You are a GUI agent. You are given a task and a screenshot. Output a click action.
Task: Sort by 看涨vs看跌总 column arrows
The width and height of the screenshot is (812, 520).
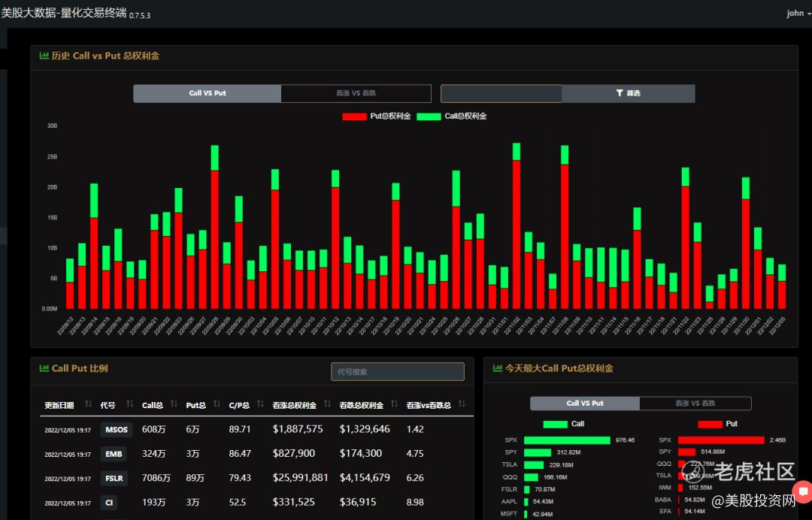[462, 404]
